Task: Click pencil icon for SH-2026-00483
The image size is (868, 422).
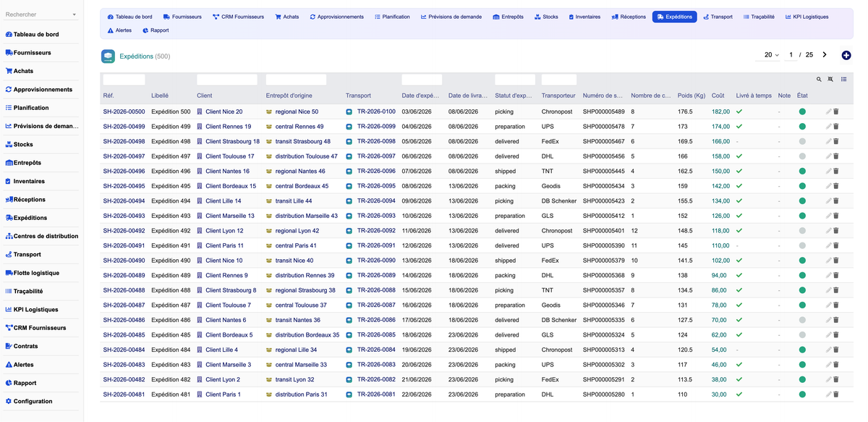Action: pos(829,365)
